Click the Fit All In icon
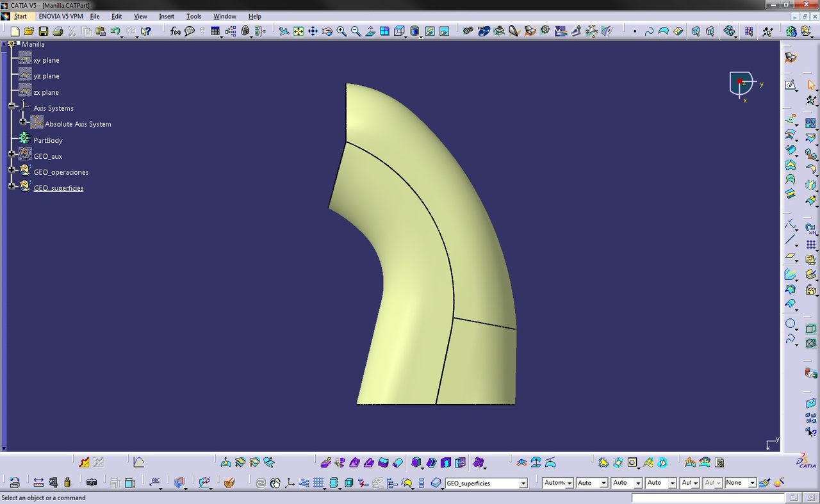This screenshot has width=820, height=504. click(x=299, y=31)
